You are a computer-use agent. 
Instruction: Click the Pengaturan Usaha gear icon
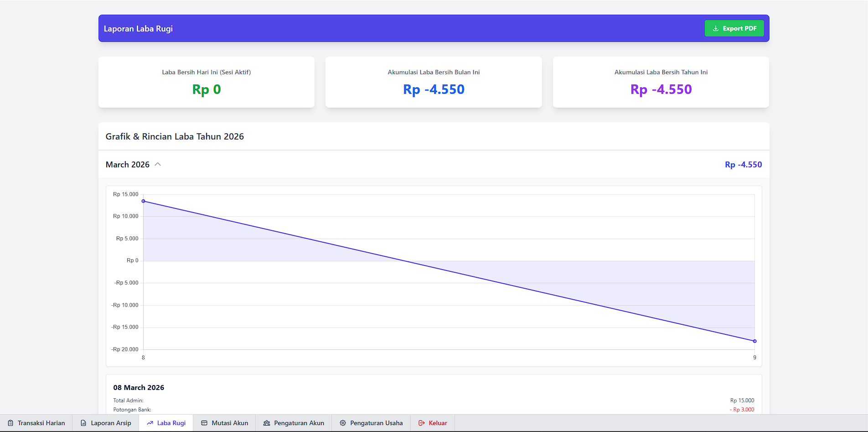click(343, 423)
